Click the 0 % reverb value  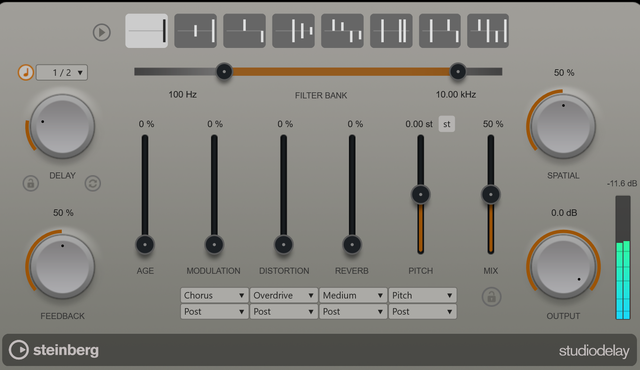click(x=355, y=124)
